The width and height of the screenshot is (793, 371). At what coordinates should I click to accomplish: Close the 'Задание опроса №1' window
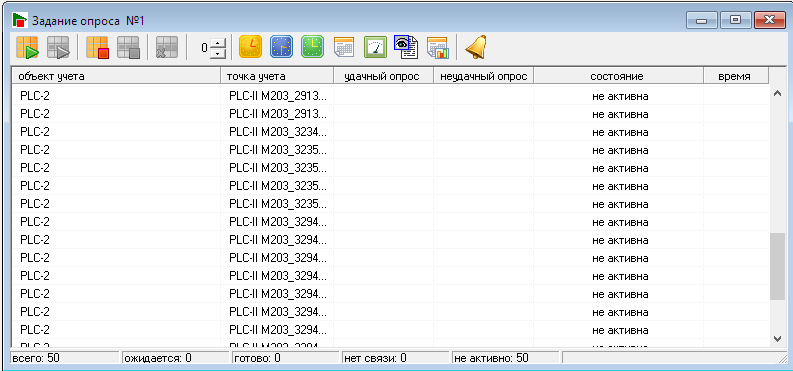769,20
